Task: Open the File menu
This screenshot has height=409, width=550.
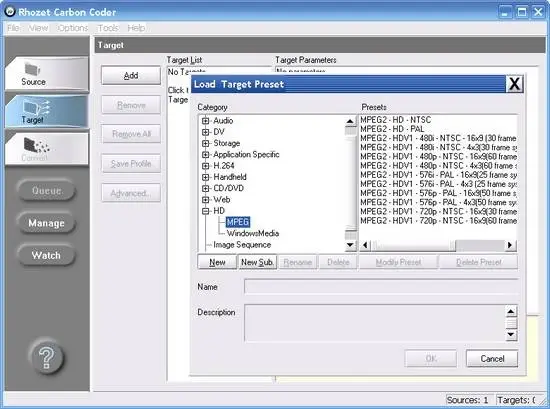Action: 13,28
